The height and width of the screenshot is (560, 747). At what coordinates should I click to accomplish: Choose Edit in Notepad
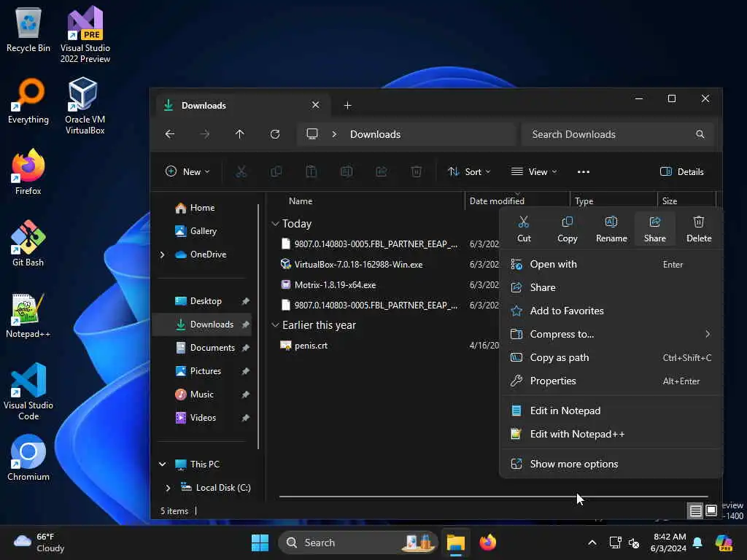click(611, 411)
